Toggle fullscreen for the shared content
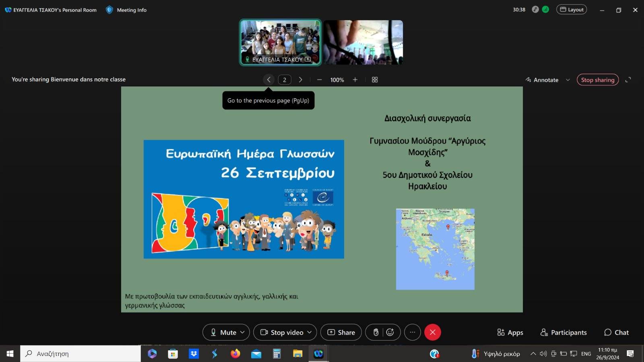Screen dimensions: 644x362 (x=628, y=80)
